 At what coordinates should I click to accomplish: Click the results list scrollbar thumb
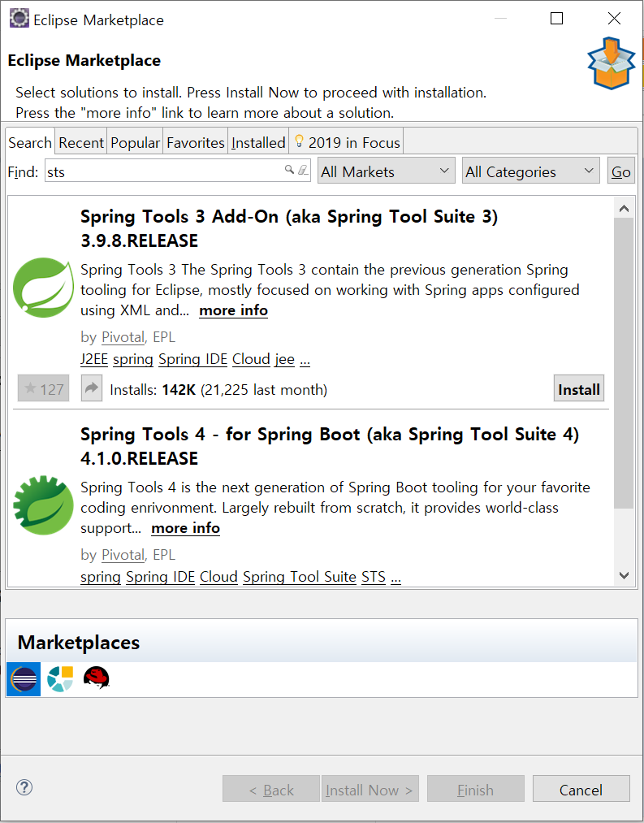click(624, 362)
